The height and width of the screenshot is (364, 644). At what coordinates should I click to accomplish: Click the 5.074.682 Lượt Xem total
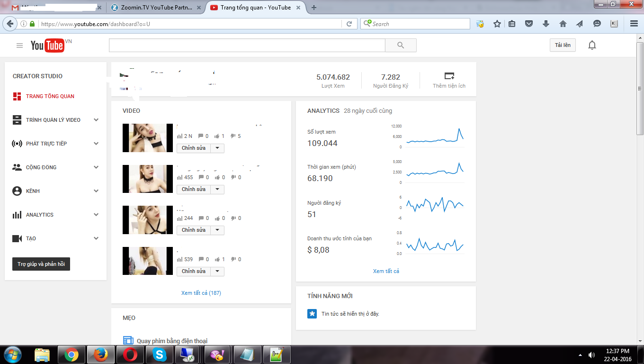point(333,77)
